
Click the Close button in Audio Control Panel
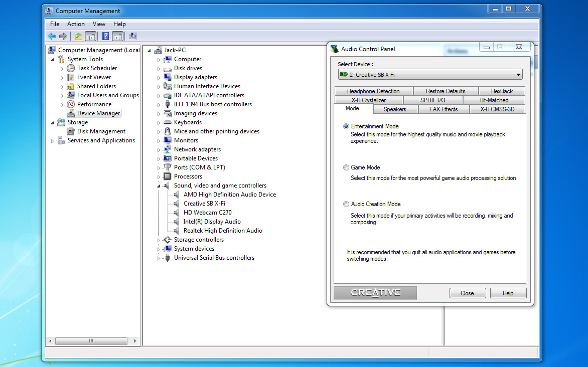point(467,293)
